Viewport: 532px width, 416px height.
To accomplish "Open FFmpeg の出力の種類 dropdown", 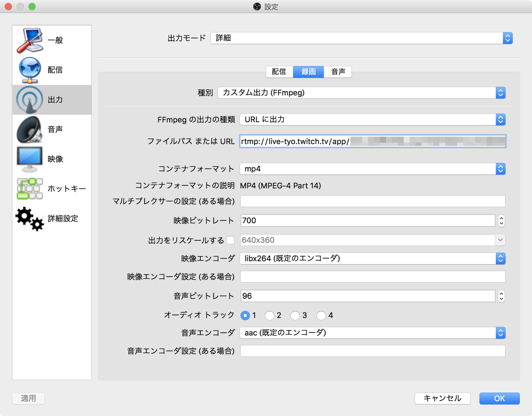I will pyautogui.click(x=373, y=120).
